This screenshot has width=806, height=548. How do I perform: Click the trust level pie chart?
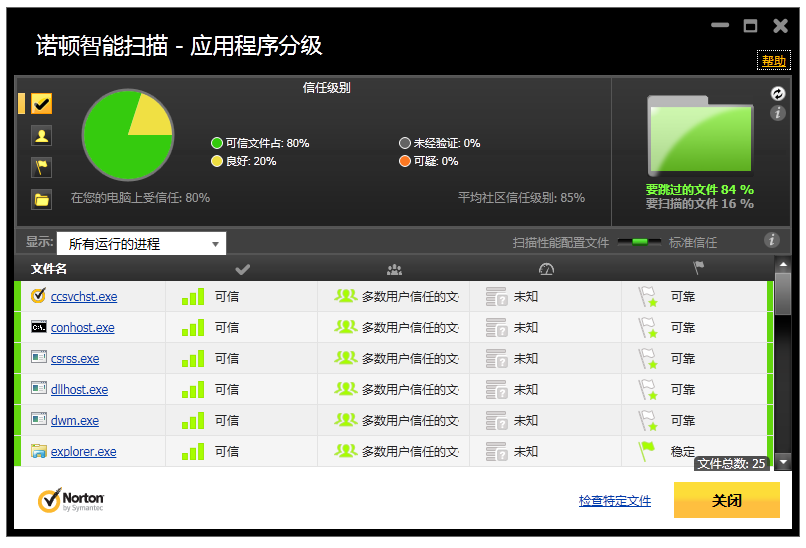tap(128, 135)
